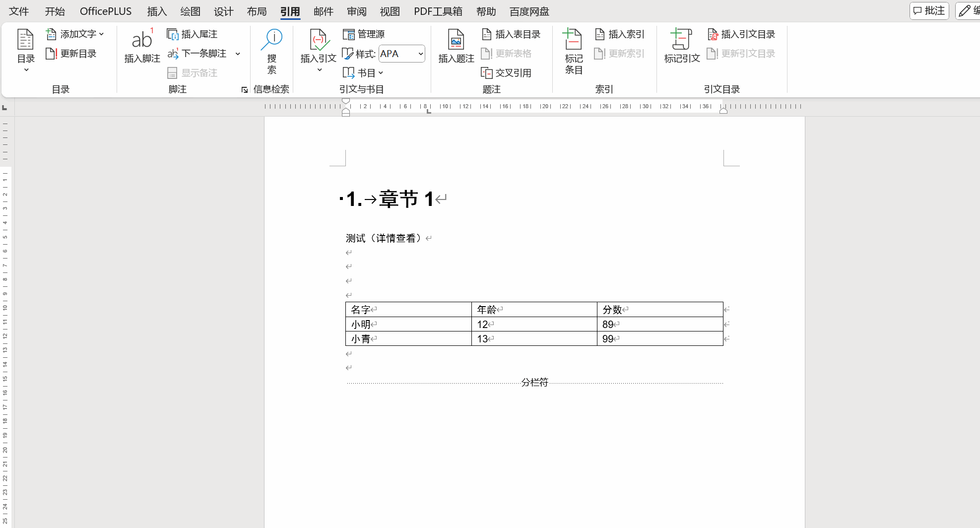
Task: Open the Layout (布局) ribbon tab
Action: [x=257, y=11]
